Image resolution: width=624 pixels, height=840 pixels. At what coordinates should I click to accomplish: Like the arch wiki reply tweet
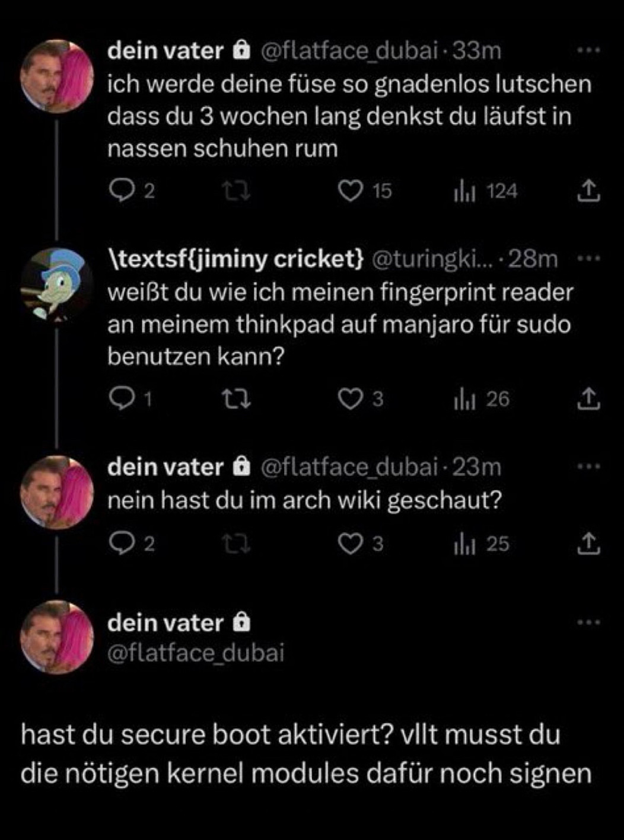(350, 544)
